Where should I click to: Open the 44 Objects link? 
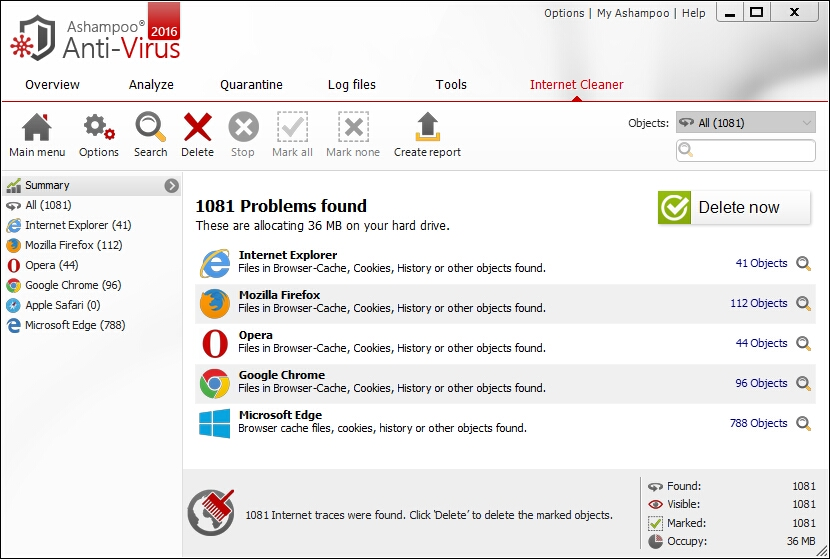coord(761,343)
